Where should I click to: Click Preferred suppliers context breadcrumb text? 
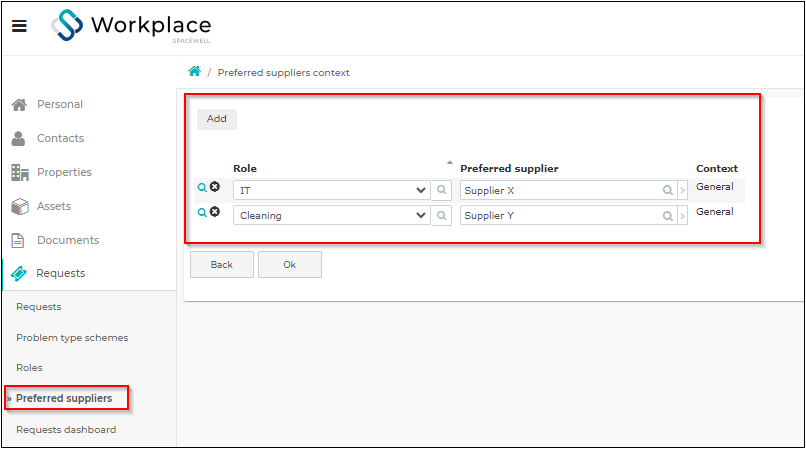(x=283, y=73)
